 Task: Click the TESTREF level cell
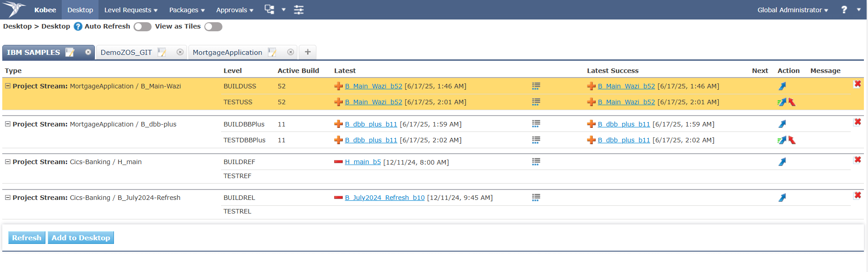pyautogui.click(x=237, y=176)
